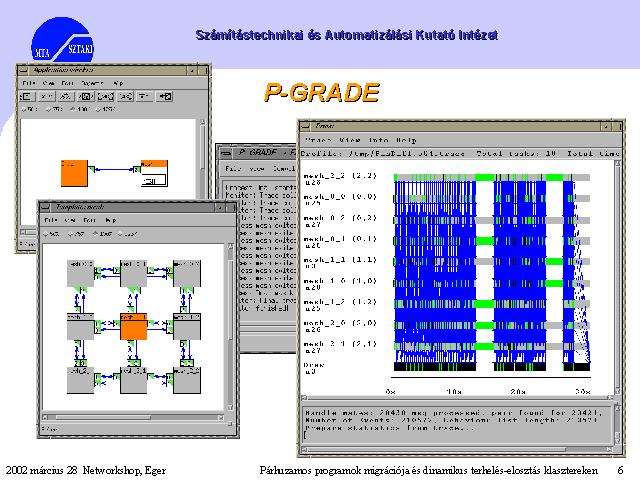
Task: Open the Help menu in the Template mesh window
Action: 111,220
